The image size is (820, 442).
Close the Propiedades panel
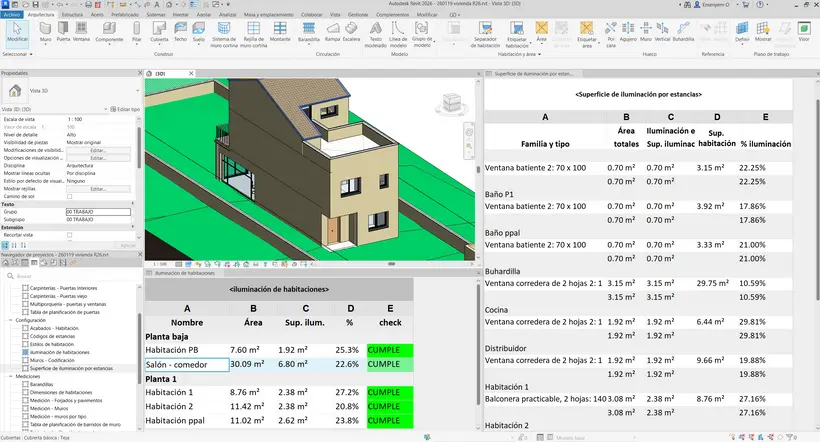[140, 73]
